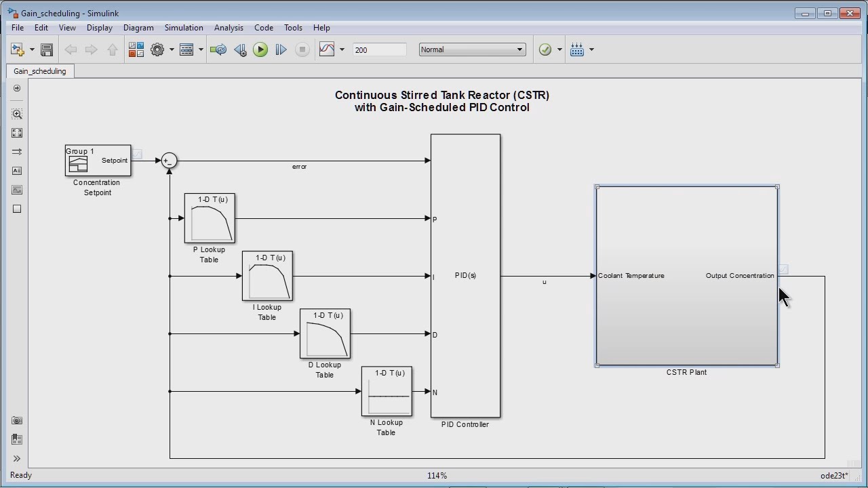
Task: Select the Concentration Setpoint block
Action: click(x=98, y=161)
